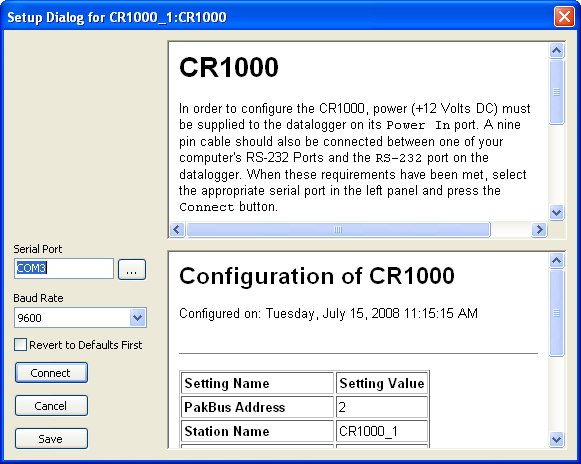Click the Save button
The image size is (581, 464).
coord(52,438)
